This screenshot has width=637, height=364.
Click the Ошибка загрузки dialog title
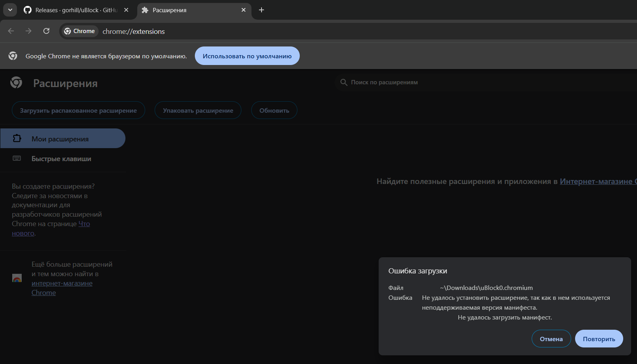(418, 271)
